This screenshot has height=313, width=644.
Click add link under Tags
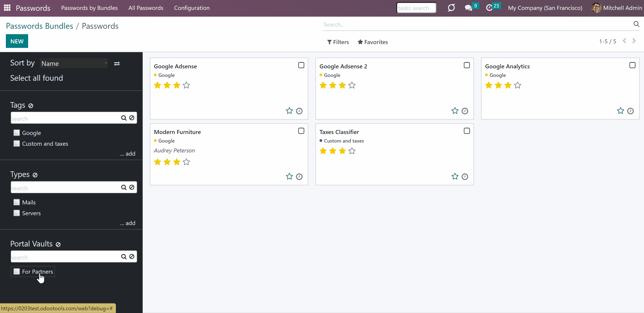coord(128,154)
